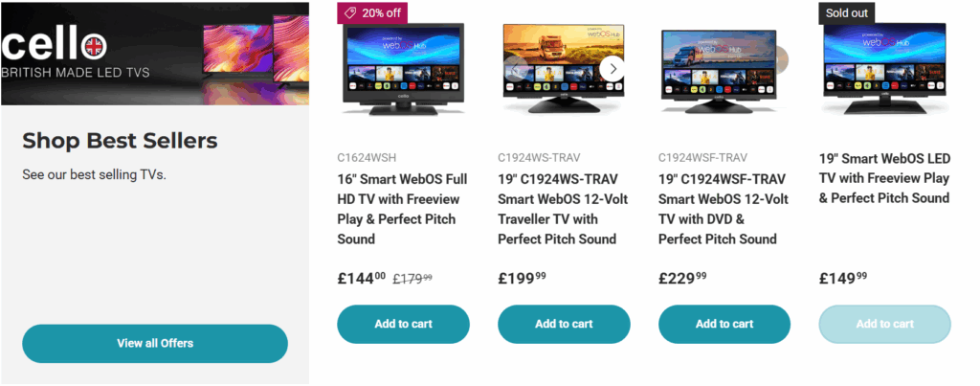
Task: Click View all Offers button
Action: 155,343
